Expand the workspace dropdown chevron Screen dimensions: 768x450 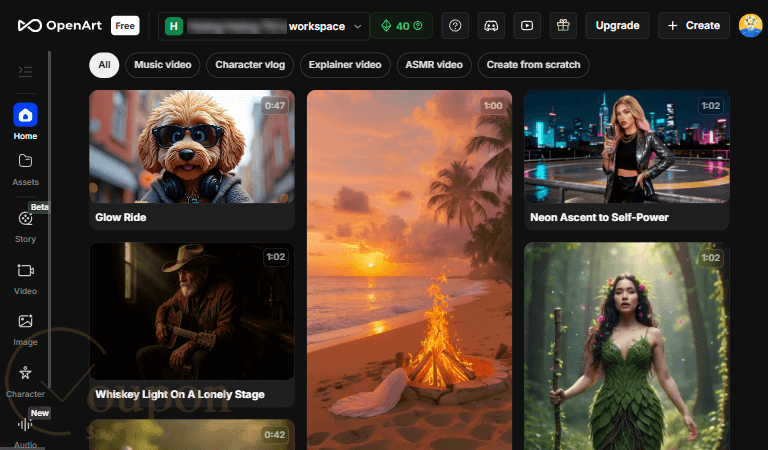(x=358, y=26)
